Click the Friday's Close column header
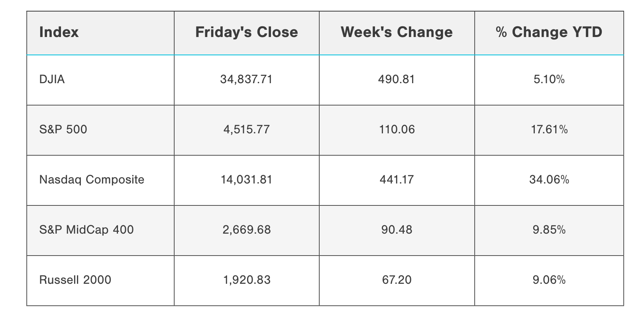644x320 pixels. click(246, 32)
